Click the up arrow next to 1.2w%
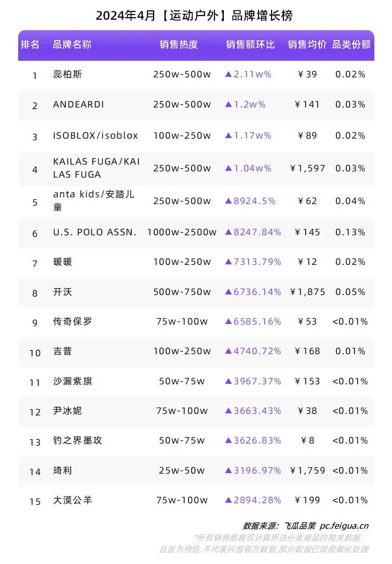The image size is (392, 564). (x=228, y=104)
